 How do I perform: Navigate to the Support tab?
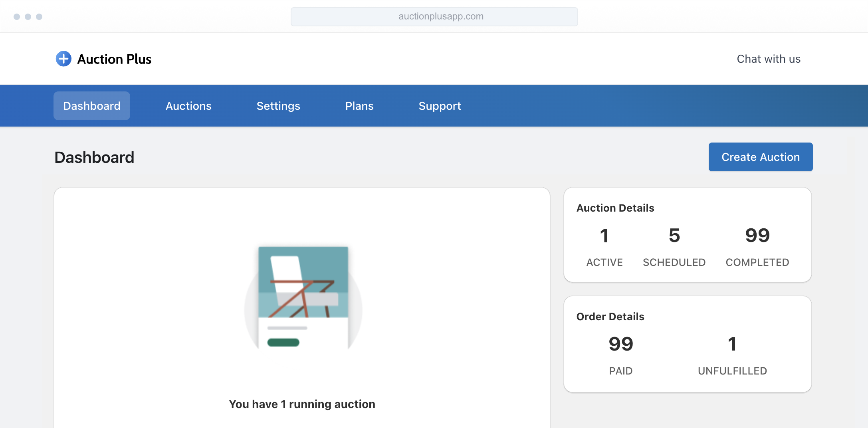(x=440, y=106)
